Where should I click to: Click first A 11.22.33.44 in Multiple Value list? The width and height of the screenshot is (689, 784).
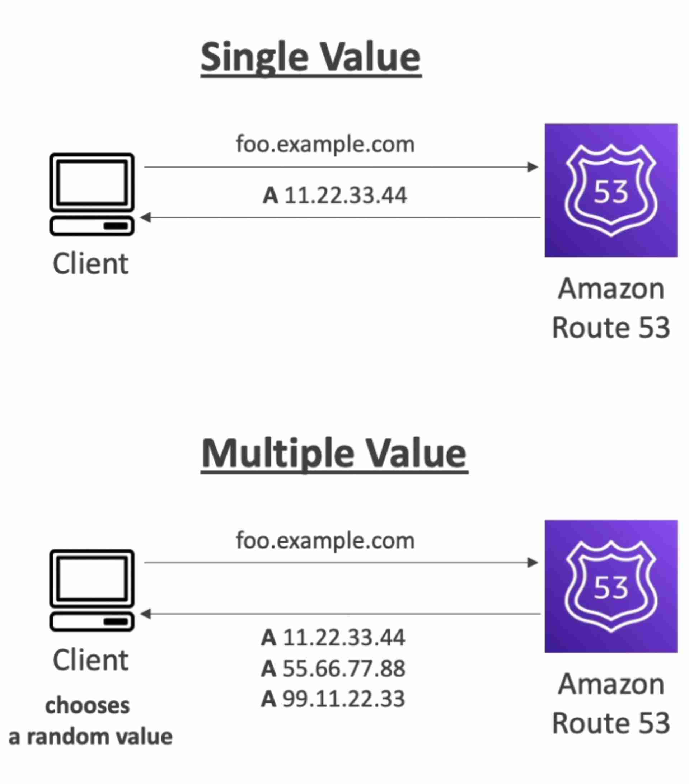coord(333,638)
